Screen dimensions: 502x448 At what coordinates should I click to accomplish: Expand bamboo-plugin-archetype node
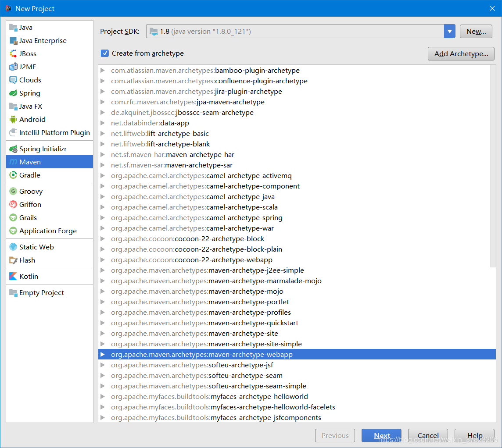point(102,70)
